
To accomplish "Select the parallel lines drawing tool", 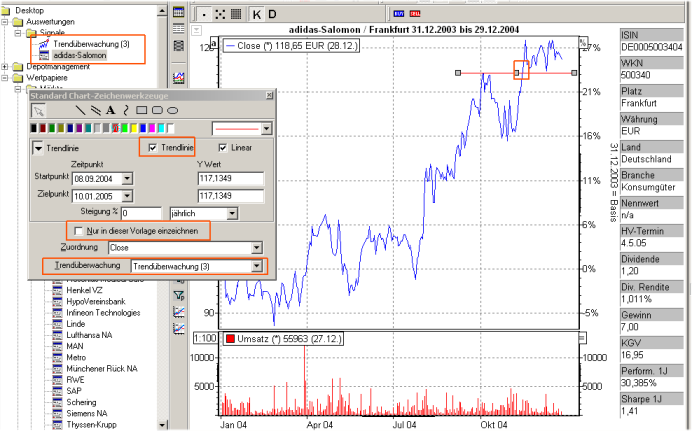I will coord(96,110).
